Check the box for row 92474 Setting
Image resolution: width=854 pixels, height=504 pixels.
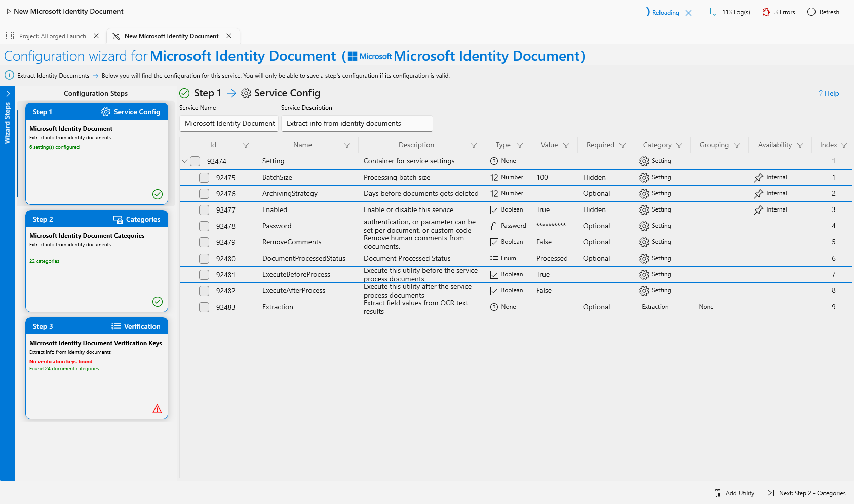tap(195, 161)
